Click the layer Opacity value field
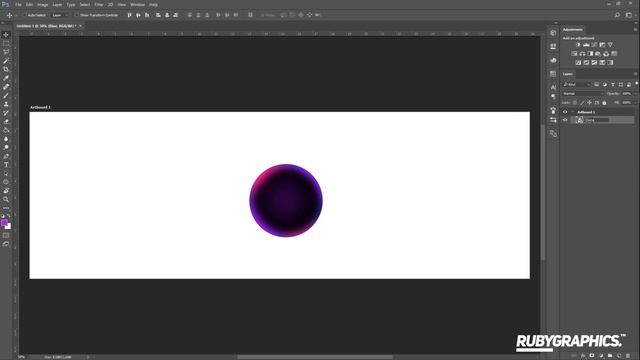This screenshot has height=360, width=640. [x=627, y=93]
